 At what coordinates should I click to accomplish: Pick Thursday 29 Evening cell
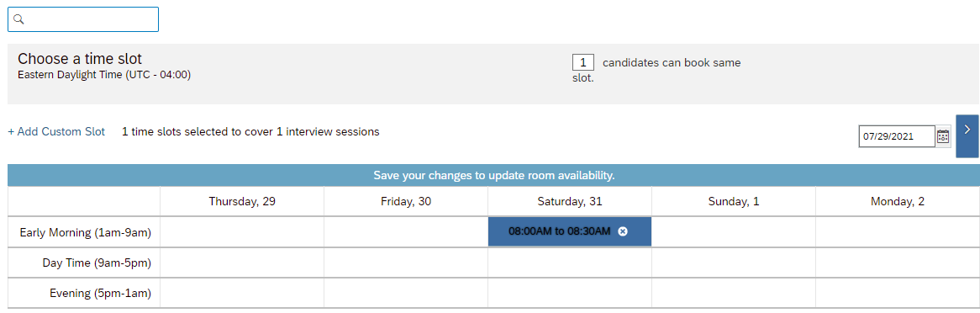click(242, 292)
